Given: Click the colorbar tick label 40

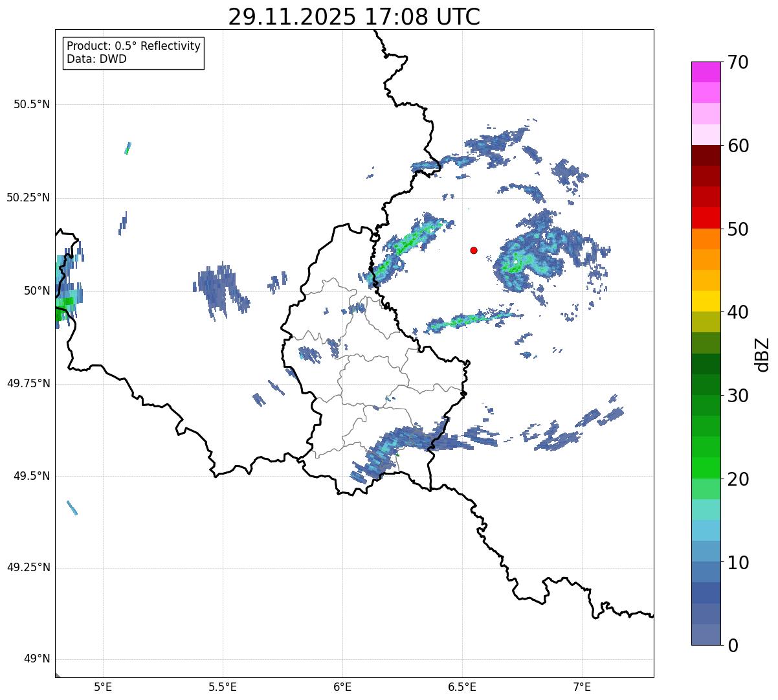Looking at the screenshot, I should pos(738,312).
